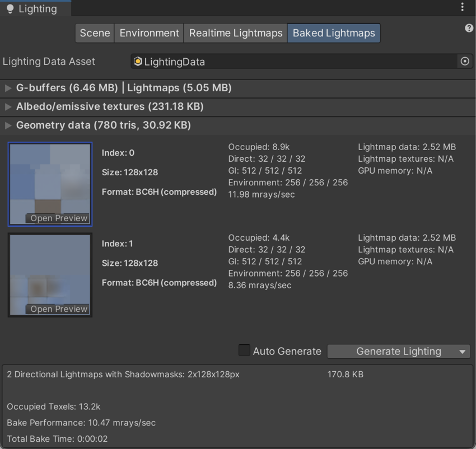Image resolution: width=476 pixels, height=449 pixels.
Task: Expand the Geometry data section
Action: tap(8, 125)
